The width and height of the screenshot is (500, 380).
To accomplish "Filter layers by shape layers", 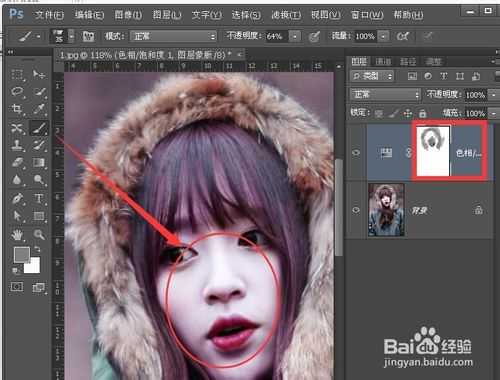I will [460, 76].
